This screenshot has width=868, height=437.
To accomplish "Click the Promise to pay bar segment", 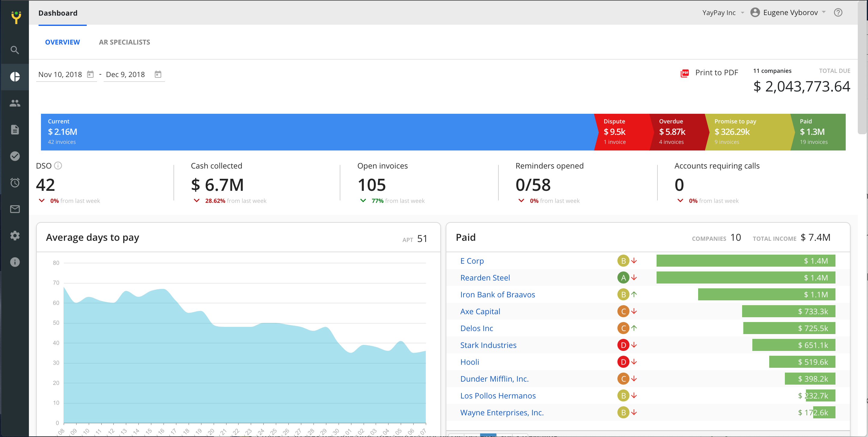I will pos(746,132).
